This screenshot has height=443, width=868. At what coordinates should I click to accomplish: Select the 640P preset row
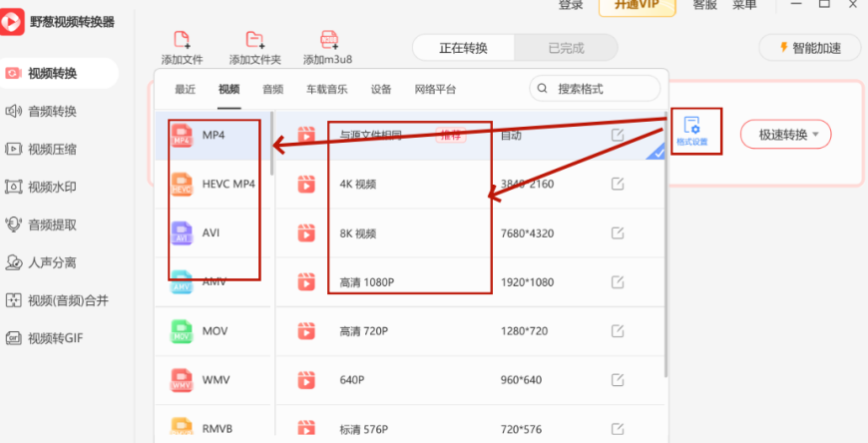coord(470,380)
